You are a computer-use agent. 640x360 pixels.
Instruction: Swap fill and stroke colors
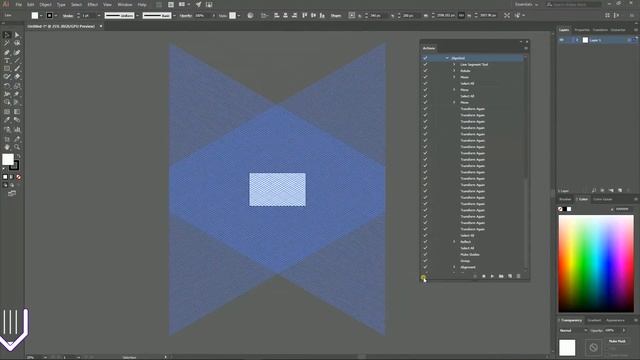click(18, 156)
